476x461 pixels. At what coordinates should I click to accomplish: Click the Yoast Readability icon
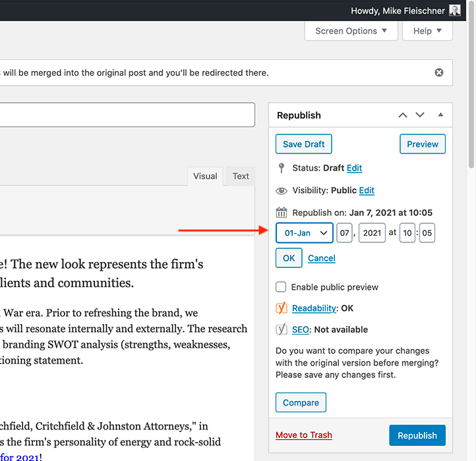tap(282, 308)
